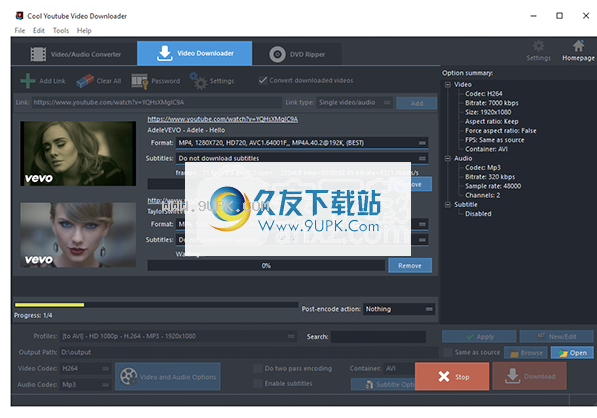Screen dimensions: 597x418
Task: Click the film reel Video/Audio Converter icon
Action: 38,54
